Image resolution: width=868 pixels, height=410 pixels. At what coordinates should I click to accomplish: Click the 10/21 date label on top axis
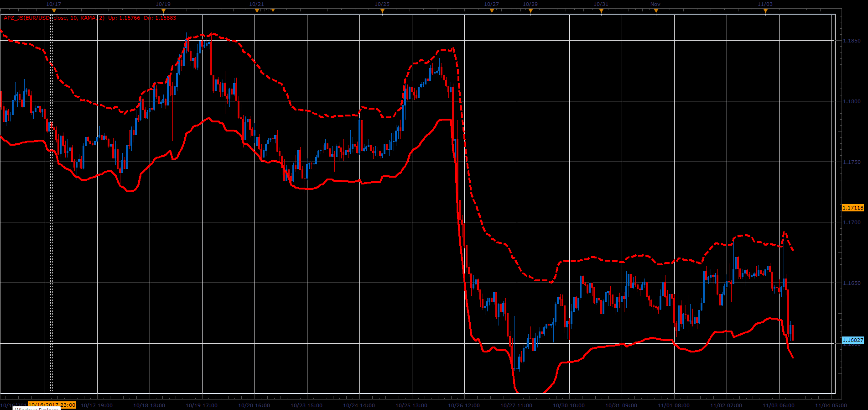pos(256,4)
